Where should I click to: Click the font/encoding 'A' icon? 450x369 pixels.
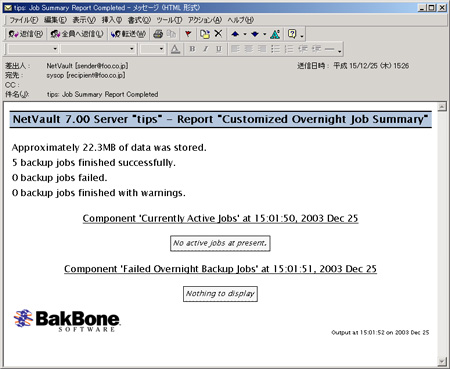coord(275,34)
